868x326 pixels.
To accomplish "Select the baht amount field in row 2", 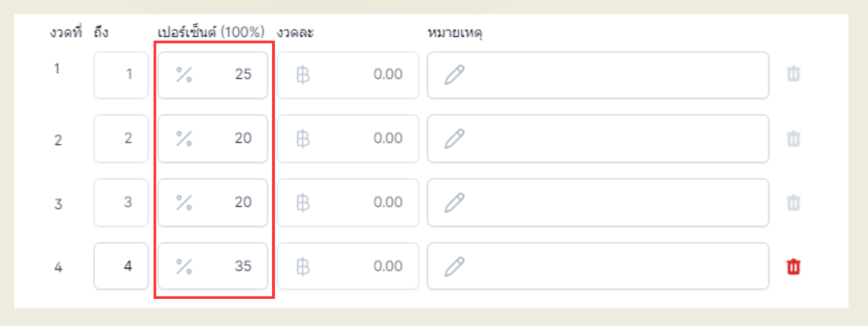I will point(347,139).
